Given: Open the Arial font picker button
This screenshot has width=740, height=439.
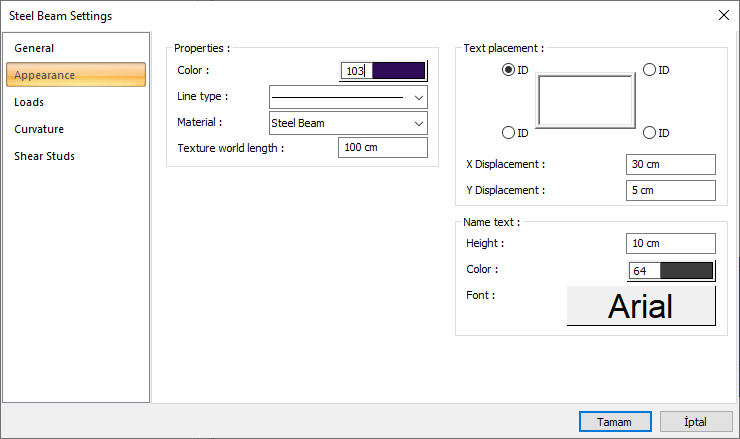Looking at the screenshot, I should 641,306.
